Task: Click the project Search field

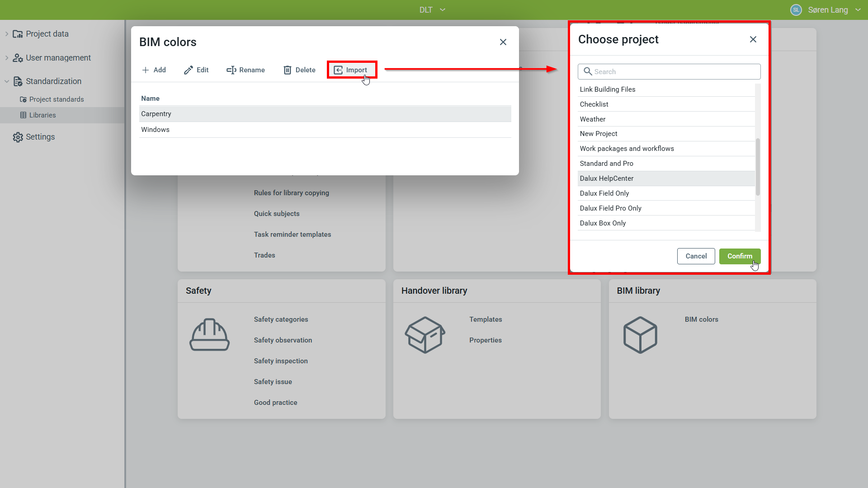Action: (x=674, y=72)
